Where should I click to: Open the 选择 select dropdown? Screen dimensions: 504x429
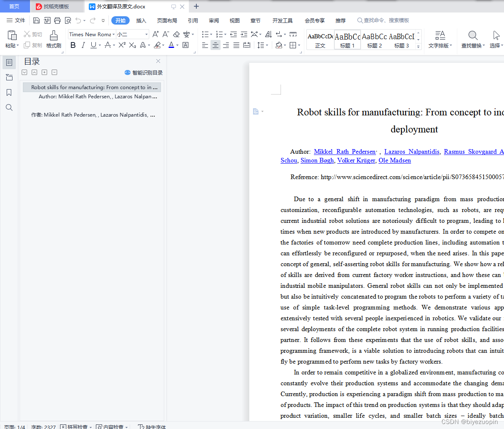point(496,39)
